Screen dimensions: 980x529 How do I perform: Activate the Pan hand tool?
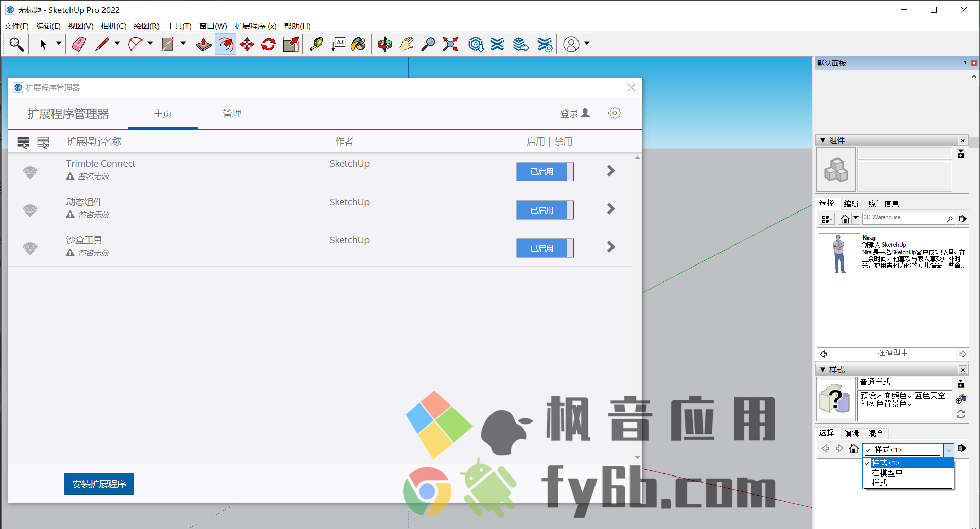click(407, 44)
